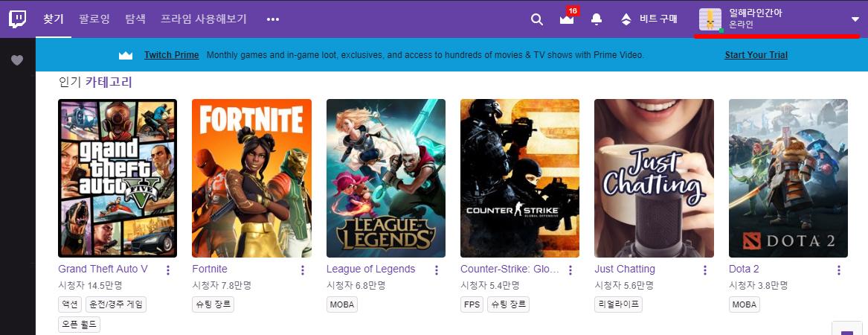The height and width of the screenshot is (335, 868).
Task: Select the 팔로잉 navigation tab
Action: click(94, 19)
